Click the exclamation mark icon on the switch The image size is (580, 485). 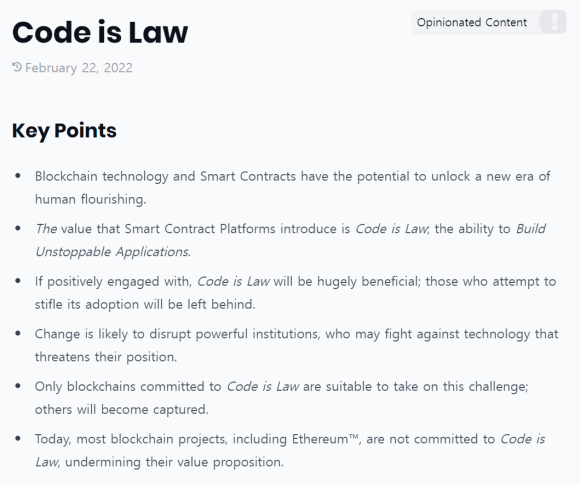point(554,22)
